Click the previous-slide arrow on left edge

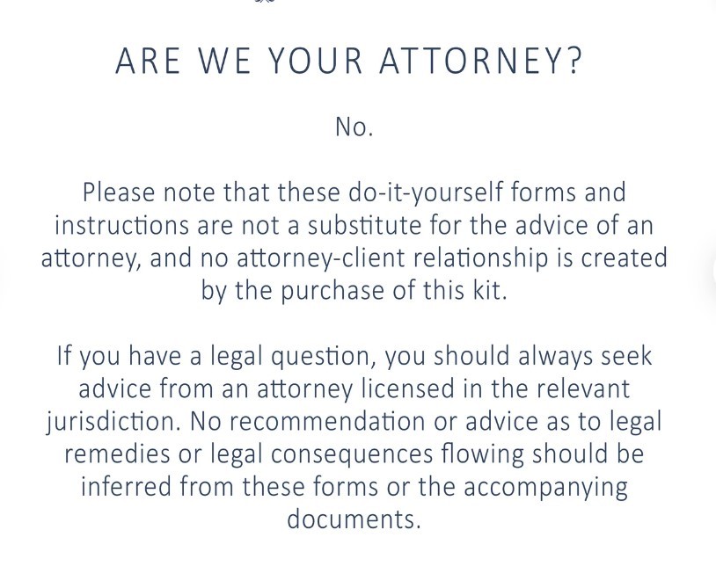click(x=2, y=272)
